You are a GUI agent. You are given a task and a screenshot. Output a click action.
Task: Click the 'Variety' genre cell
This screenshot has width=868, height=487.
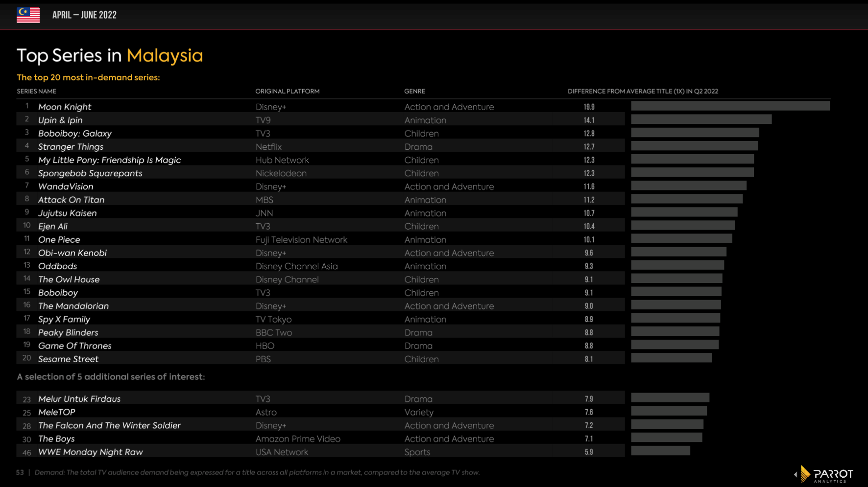click(x=419, y=412)
